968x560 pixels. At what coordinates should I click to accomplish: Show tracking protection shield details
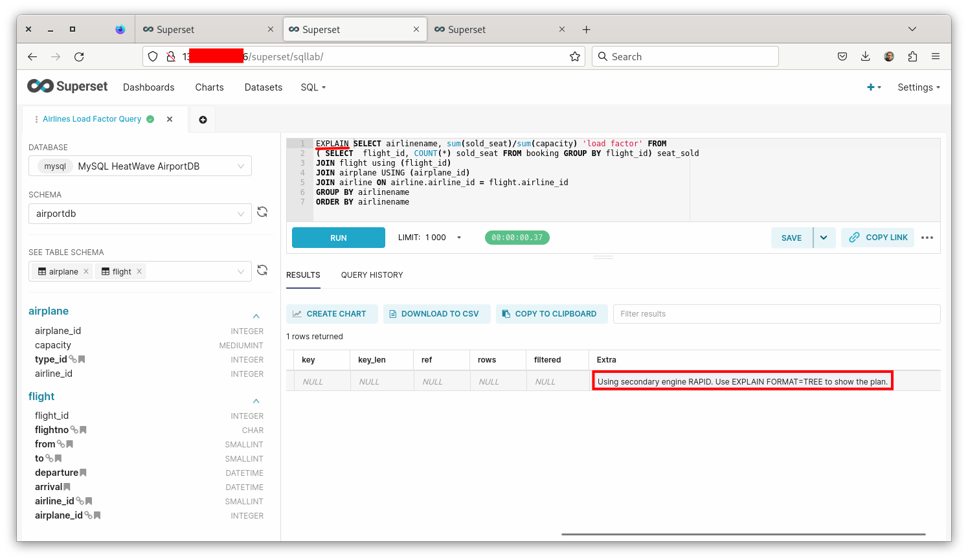[x=153, y=57]
